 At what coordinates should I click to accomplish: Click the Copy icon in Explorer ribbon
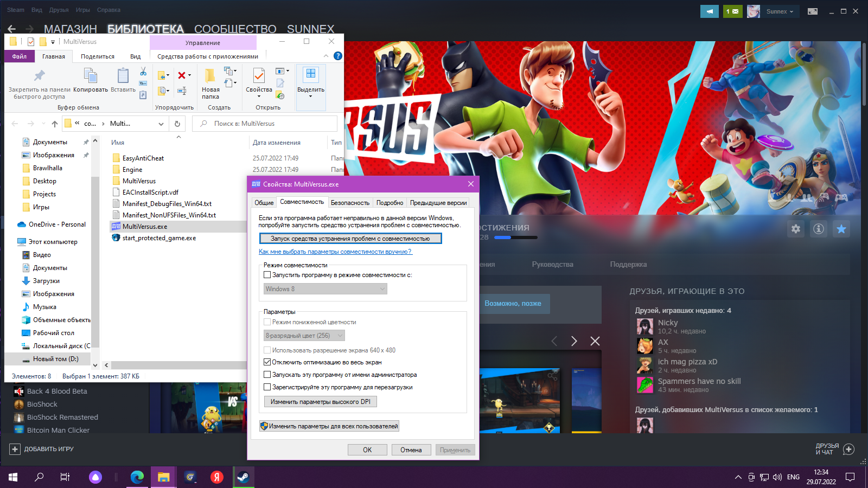(91, 76)
